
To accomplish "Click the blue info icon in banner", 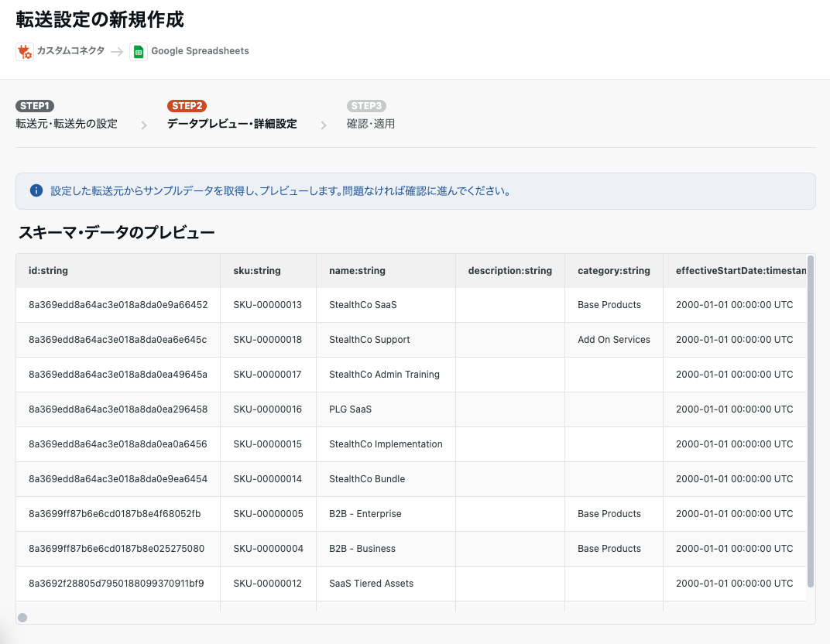I will (x=36, y=190).
